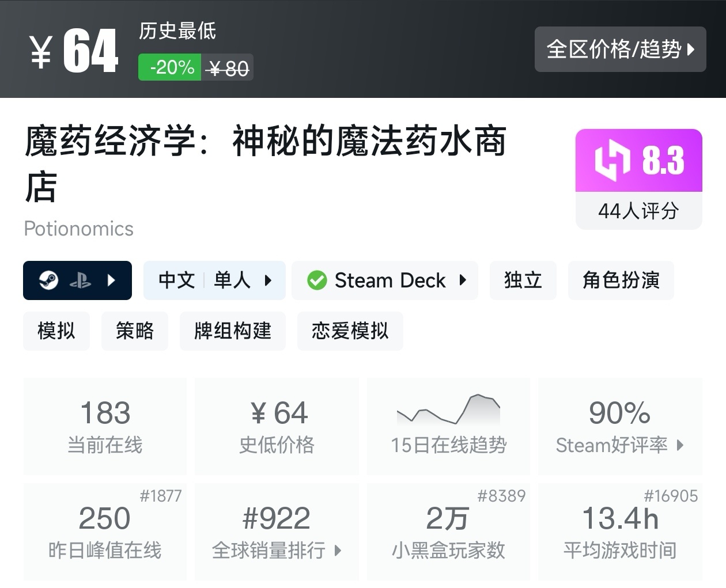The image size is (726, 588).
Task: Click the 2万 小黑盒玩家数 card
Action: pos(448,532)
